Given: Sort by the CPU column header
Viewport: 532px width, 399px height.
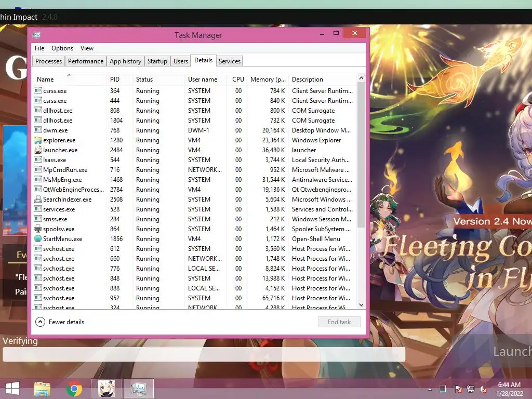Looking at the screenshot, I should (238, 79).
